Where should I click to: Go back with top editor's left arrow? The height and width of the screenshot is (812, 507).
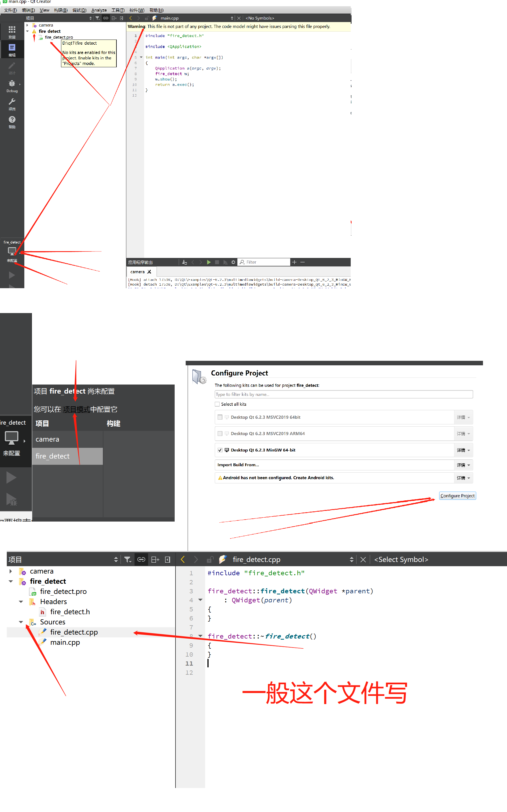pyautogui.click(x=131, y=18)
